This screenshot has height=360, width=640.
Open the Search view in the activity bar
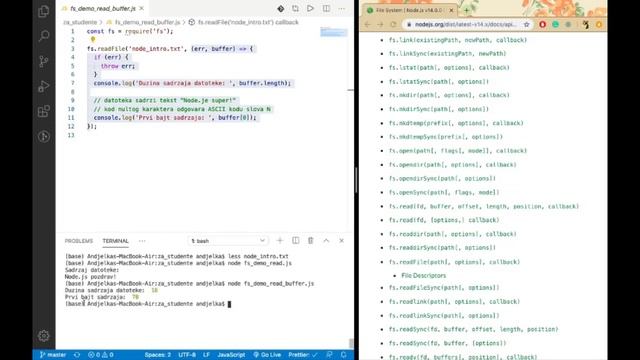(x=44, y=36)
